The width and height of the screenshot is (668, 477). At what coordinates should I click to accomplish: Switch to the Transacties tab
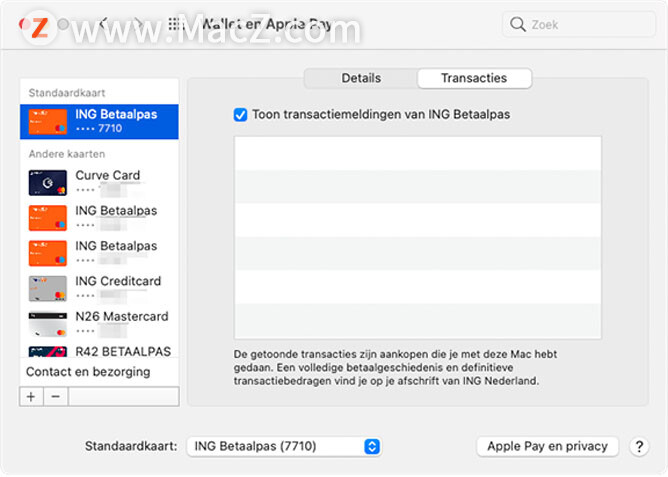tap(474, 78)
